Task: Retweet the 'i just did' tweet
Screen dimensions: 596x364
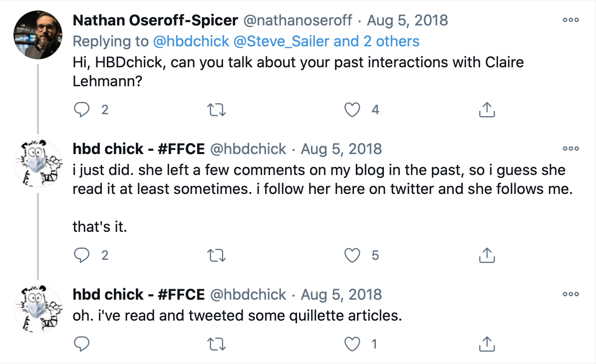Action: click(216, 255)
